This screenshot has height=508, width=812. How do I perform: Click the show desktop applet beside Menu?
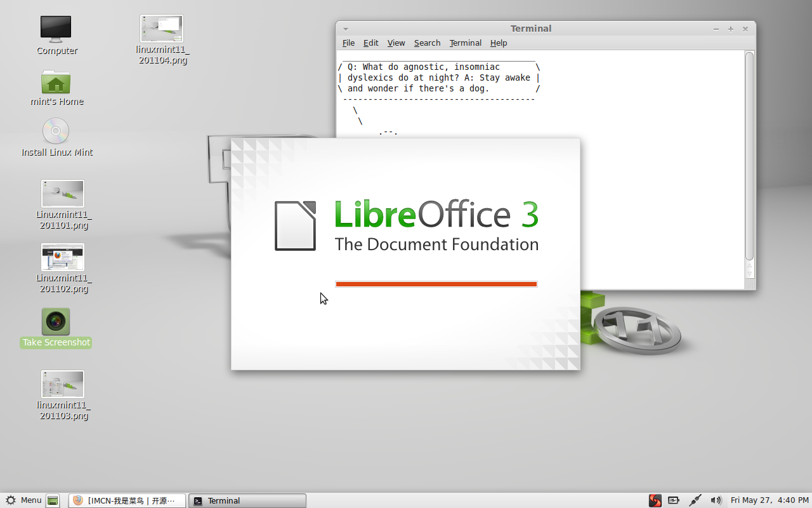[53, 500]
